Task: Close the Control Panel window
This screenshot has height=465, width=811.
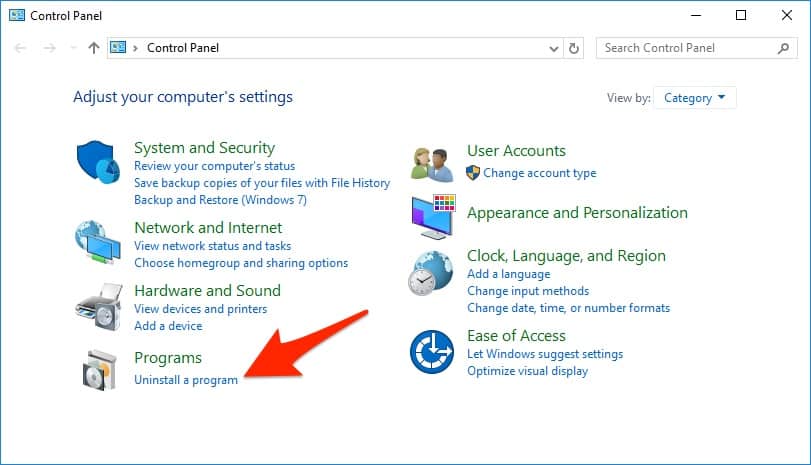Action: pos(787,15)
